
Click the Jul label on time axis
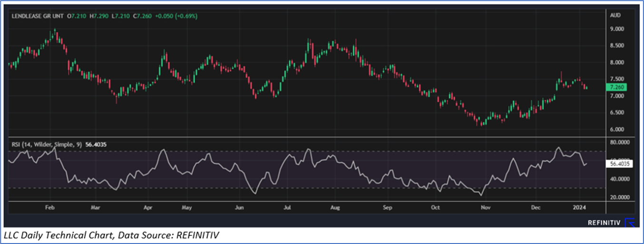[x=287, y=208]
